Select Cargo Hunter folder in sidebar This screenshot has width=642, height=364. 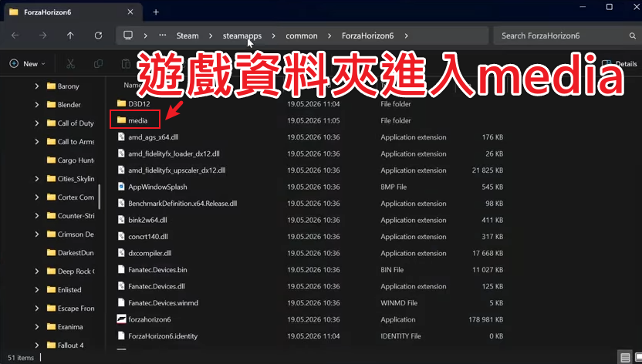70,160
